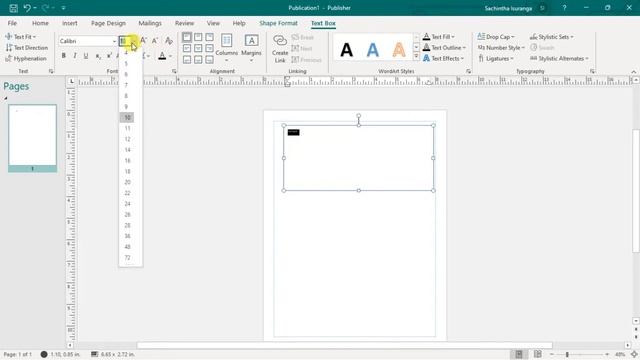Select font size 12 from the list
The height and width of the screenshot is (360, 640).
(128, 139)
